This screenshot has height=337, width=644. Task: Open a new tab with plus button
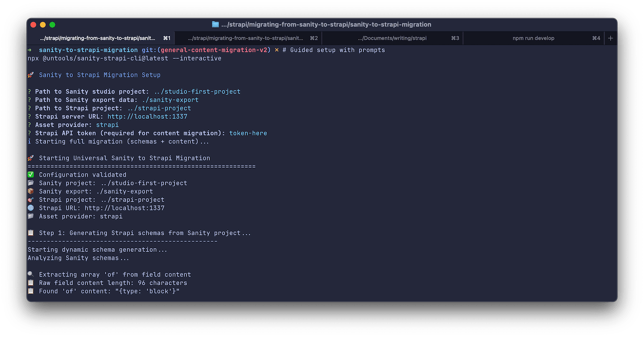tap(611, 38)
